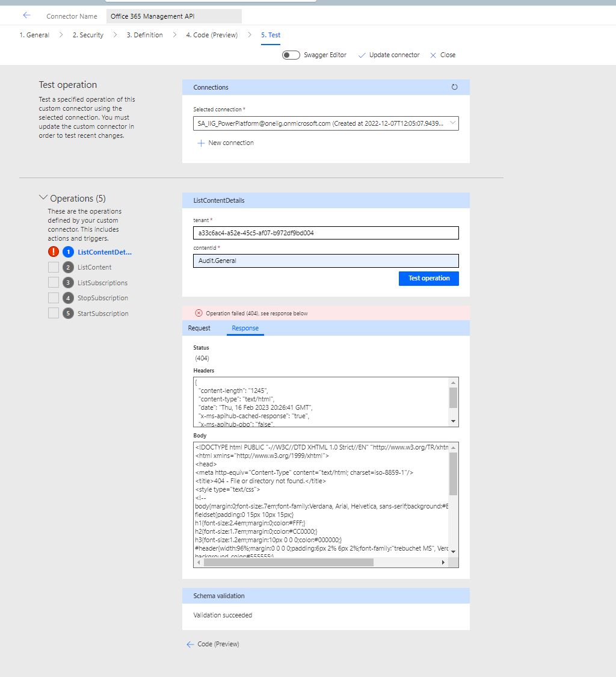The image size is (616, 677).
Task: Select the ListContentDet... operation
Action: [x=105, y=252]
